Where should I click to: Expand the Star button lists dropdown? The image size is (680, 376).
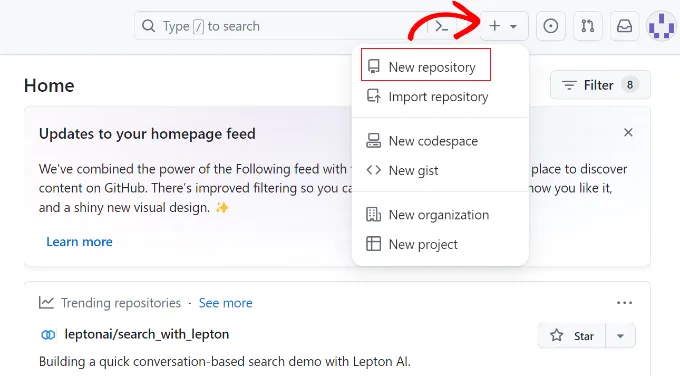[621, 336]
